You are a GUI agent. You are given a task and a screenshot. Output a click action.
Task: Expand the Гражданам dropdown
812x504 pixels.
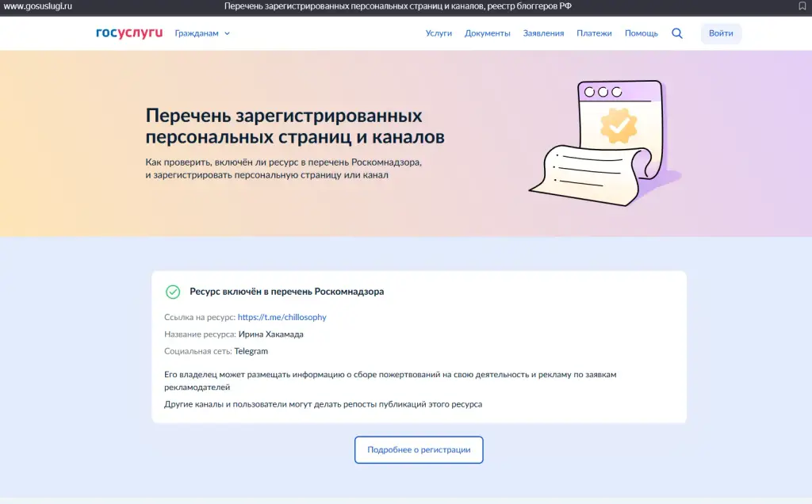(x=202, y=33)
